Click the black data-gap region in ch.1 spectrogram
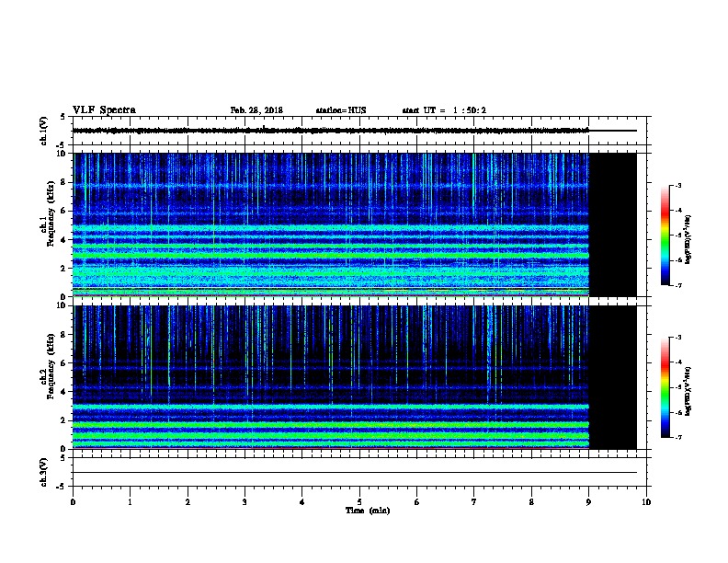Screen dimensions: 728x563 pos(613,224)
